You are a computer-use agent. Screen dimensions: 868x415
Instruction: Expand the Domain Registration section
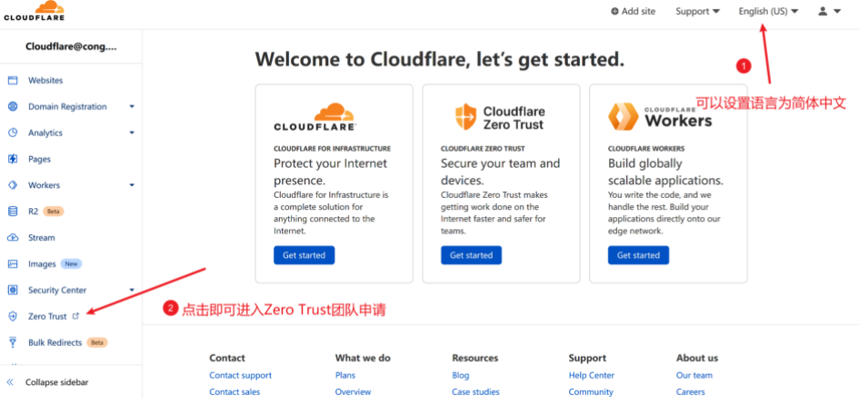click(x=132, y=107)
